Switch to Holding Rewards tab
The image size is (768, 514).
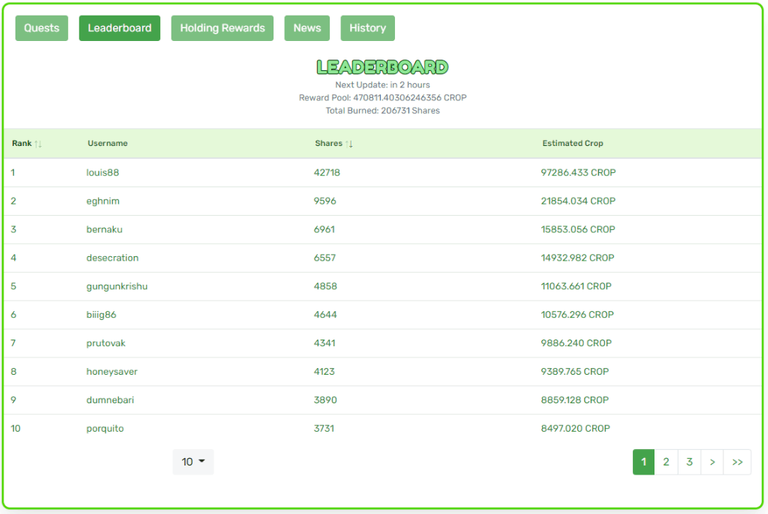point(222,28)
